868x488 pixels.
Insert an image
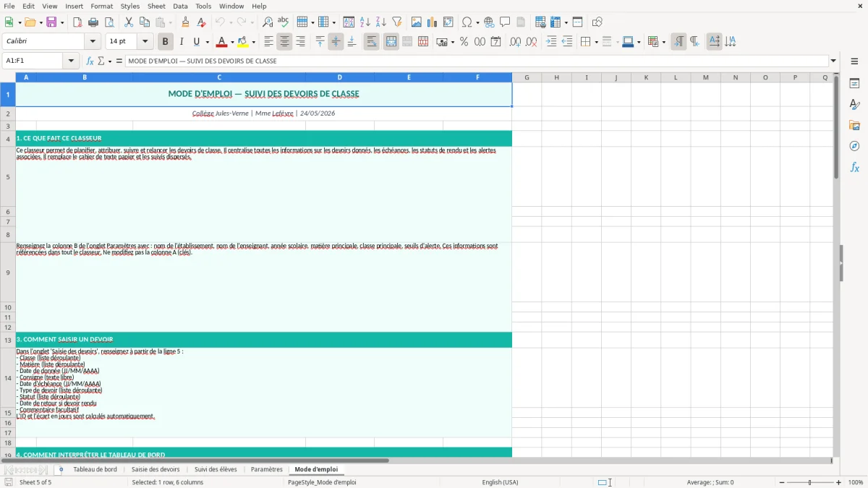tap(416, 22)
